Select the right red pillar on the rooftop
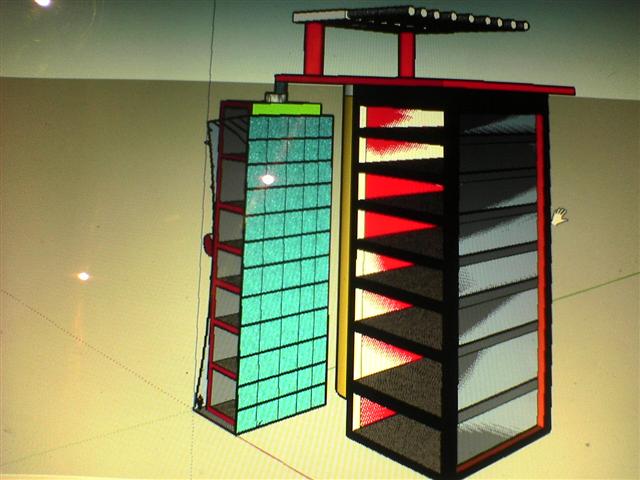The image size is (640, 480). [406, 53]
